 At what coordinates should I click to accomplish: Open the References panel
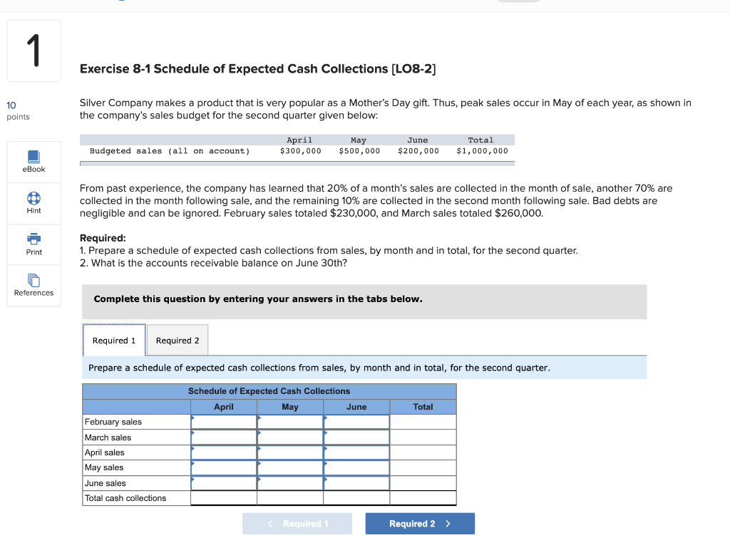pos(33,286)
